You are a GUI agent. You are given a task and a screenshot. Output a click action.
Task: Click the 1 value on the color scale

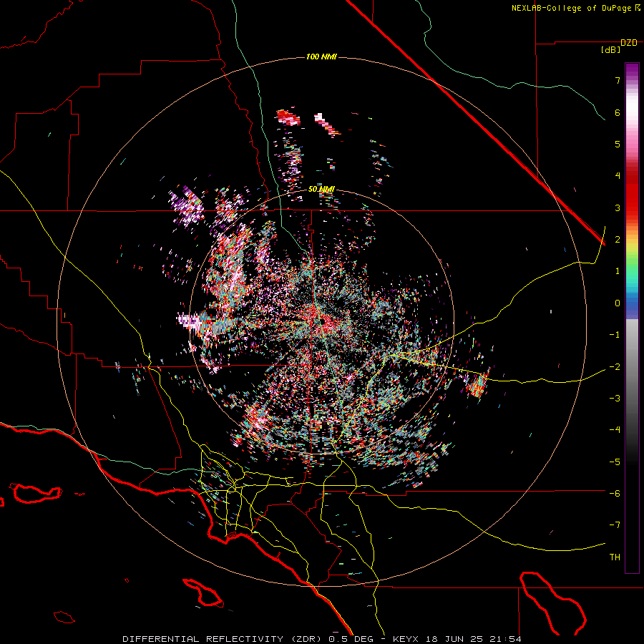pyautogui.click(x=618, y=271)
